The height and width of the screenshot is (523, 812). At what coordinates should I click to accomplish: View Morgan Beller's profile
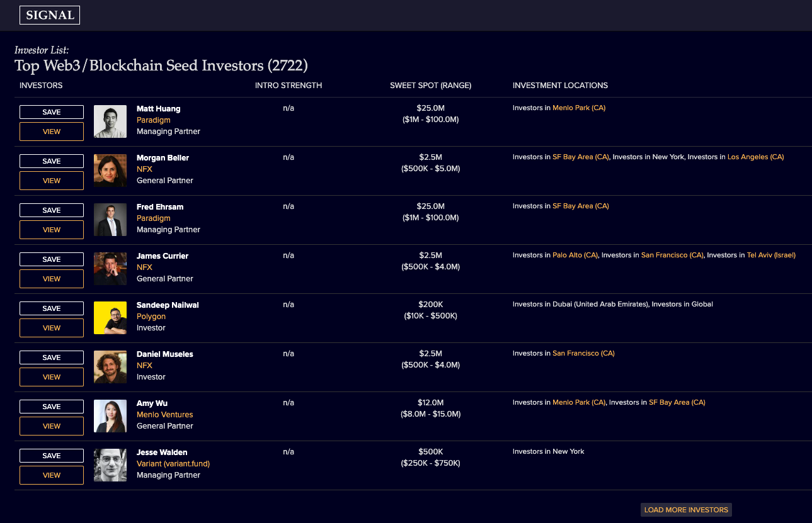click(52, 181)
